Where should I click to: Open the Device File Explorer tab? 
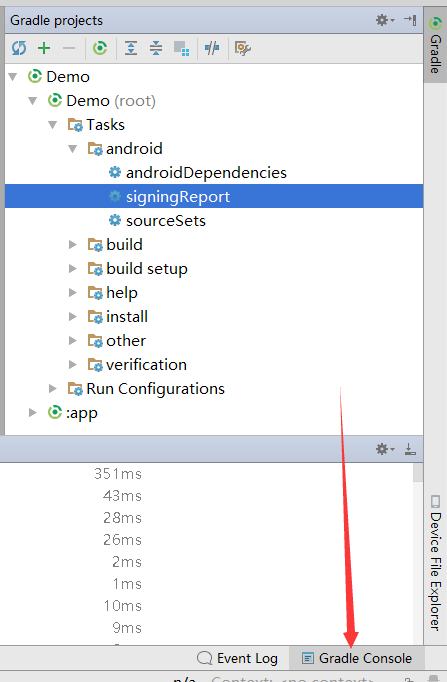435,562
